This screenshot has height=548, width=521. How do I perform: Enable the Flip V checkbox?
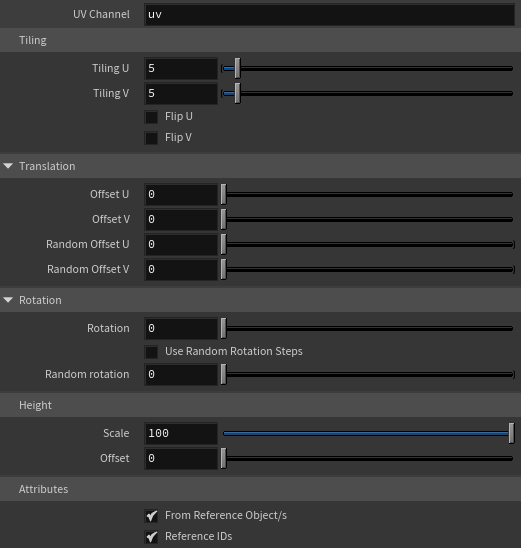click(151, 138)
